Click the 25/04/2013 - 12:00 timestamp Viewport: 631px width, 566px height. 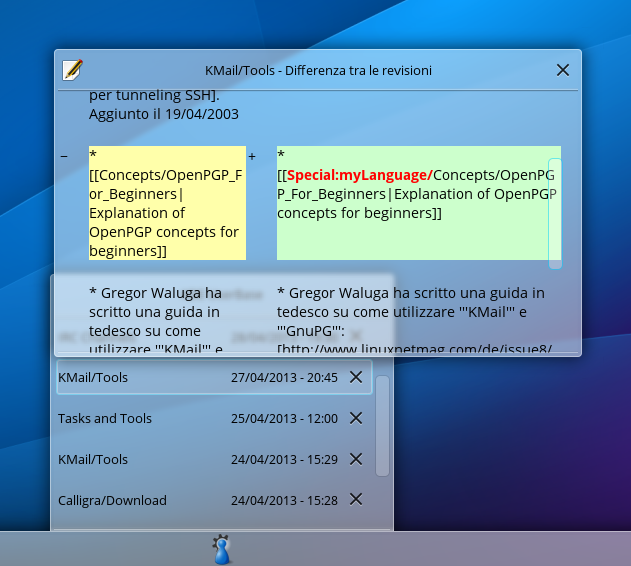[284, 419]
